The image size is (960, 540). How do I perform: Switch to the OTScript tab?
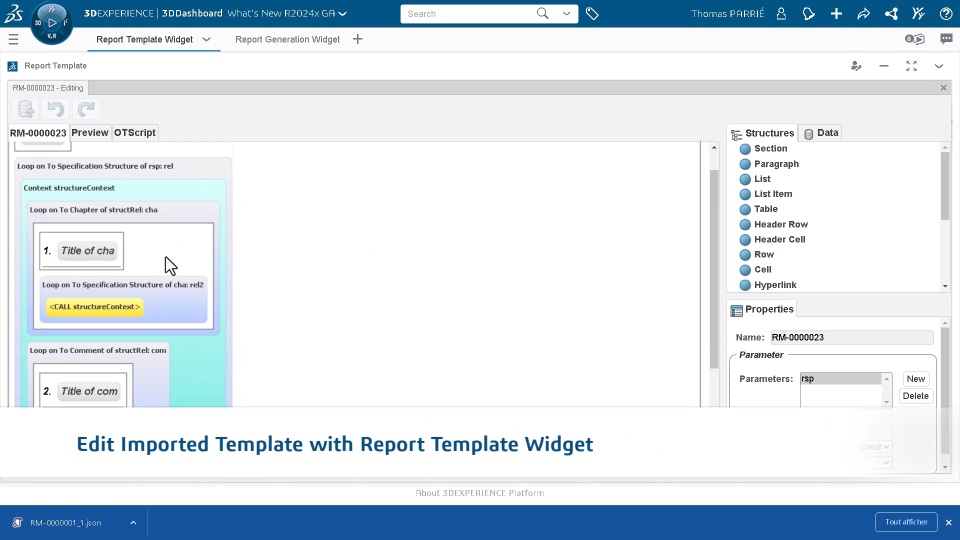pos(135,132)
